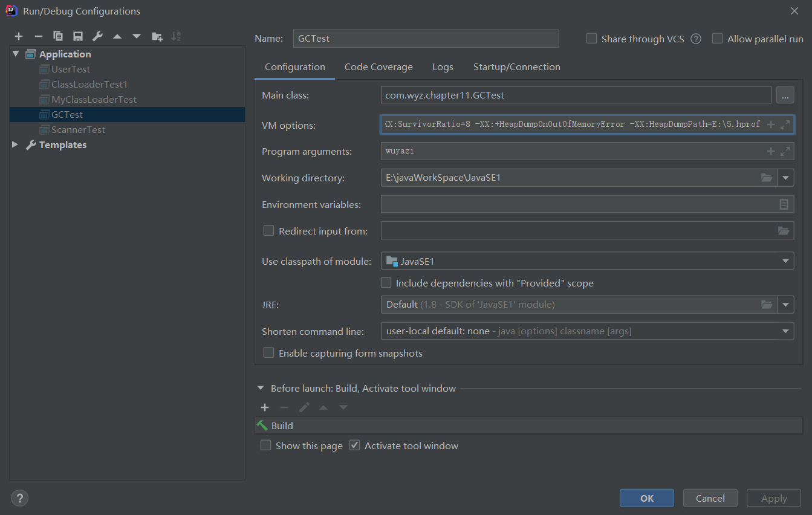812x515 pixels.
Task: Click the Cancel button
Action: pyautogui.click(x=710, y=498)
